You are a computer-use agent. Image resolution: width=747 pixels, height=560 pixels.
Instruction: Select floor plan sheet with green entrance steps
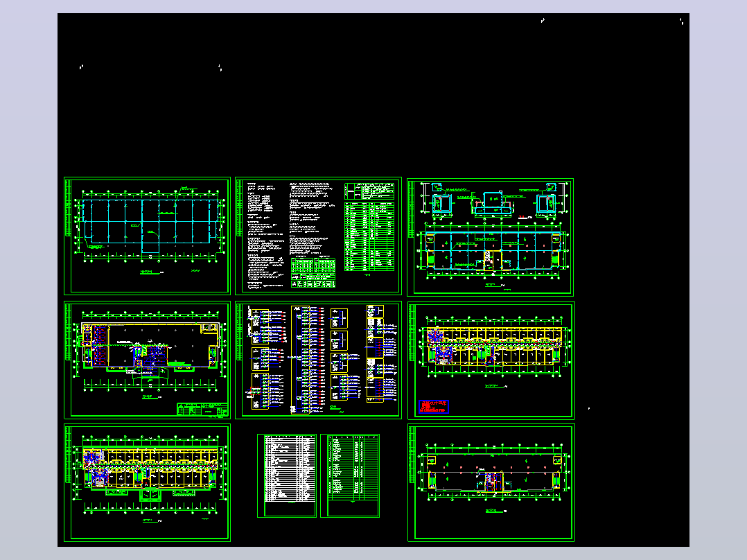[x=147, y=483]
